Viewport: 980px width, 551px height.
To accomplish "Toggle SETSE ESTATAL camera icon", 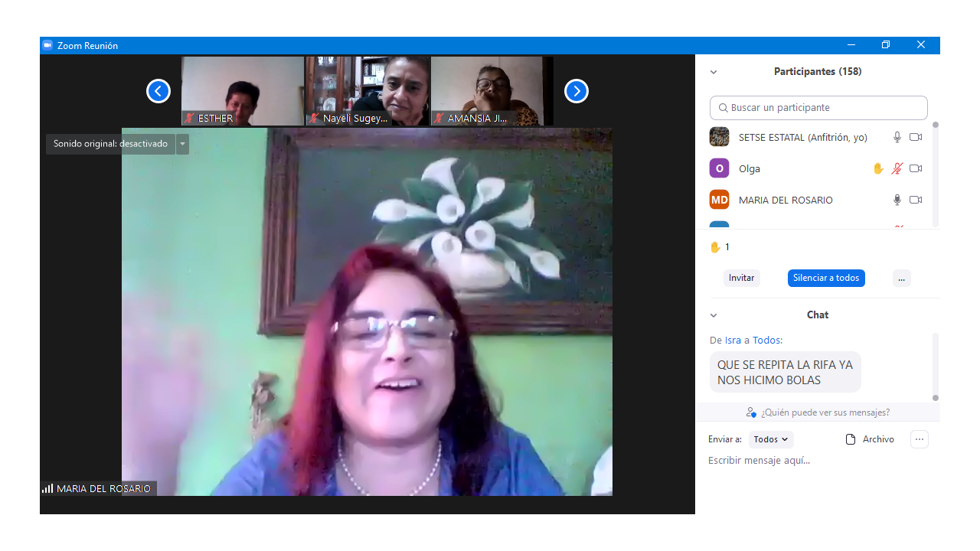I will point(916,137).
